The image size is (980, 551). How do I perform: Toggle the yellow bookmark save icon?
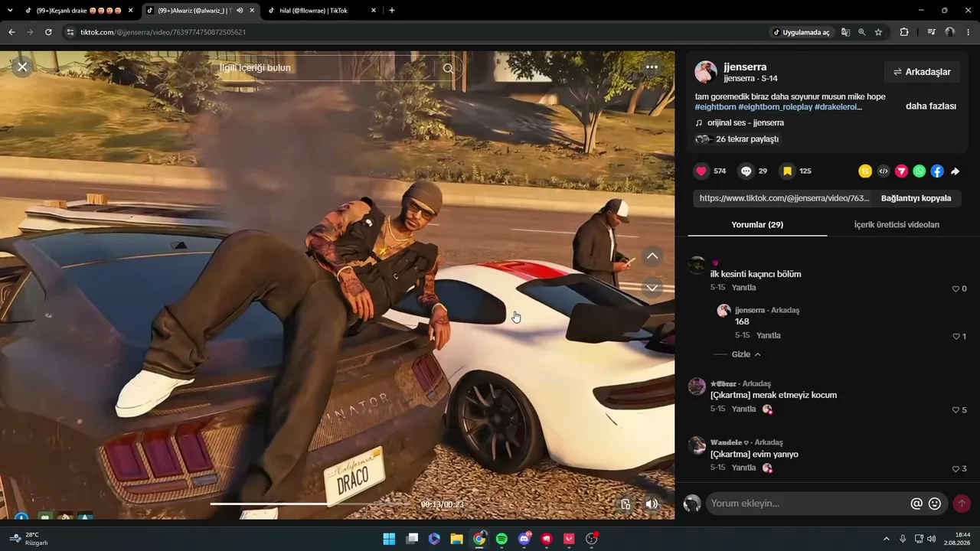787,171
